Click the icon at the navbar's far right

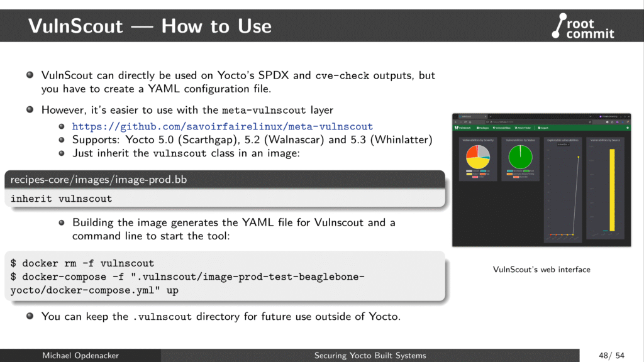(629, 128)
